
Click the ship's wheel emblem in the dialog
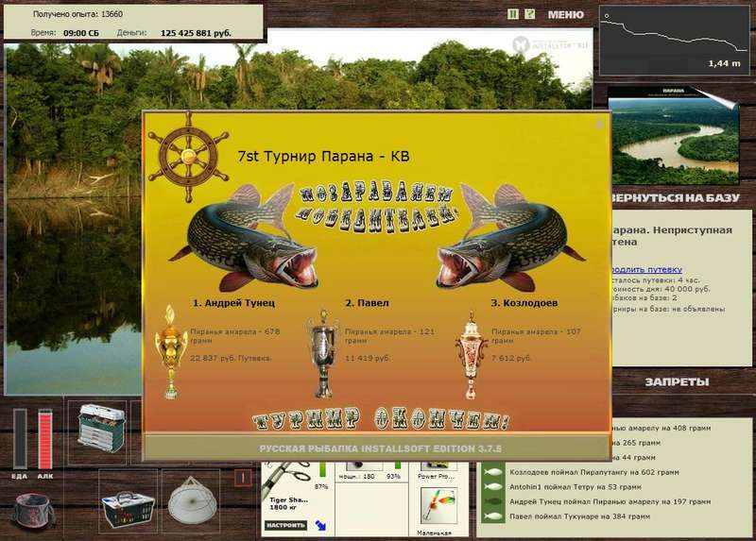click(188, 157)
